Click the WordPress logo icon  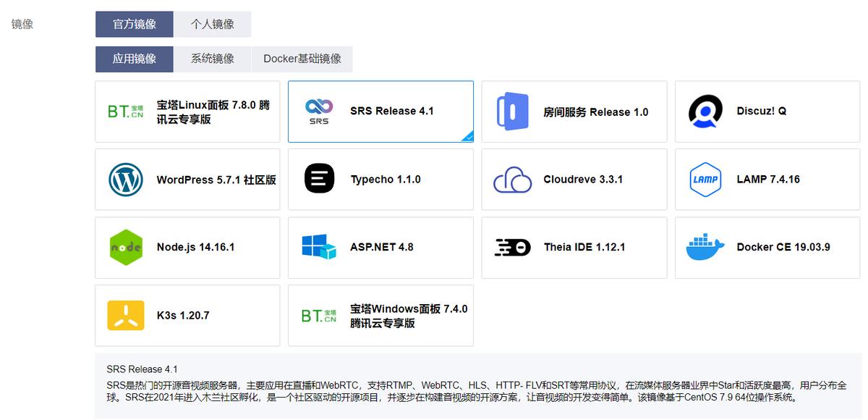126,179
